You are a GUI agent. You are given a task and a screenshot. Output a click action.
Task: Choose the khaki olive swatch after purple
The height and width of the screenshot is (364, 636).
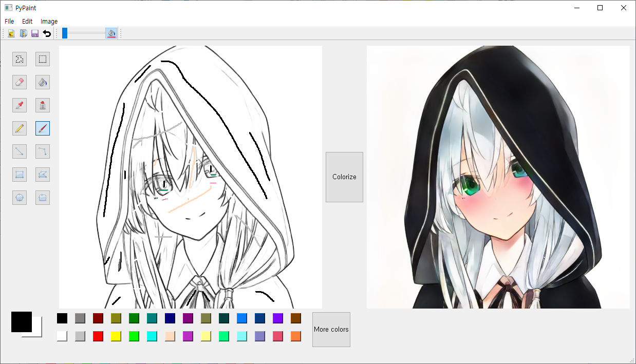[x=206, y=318]
